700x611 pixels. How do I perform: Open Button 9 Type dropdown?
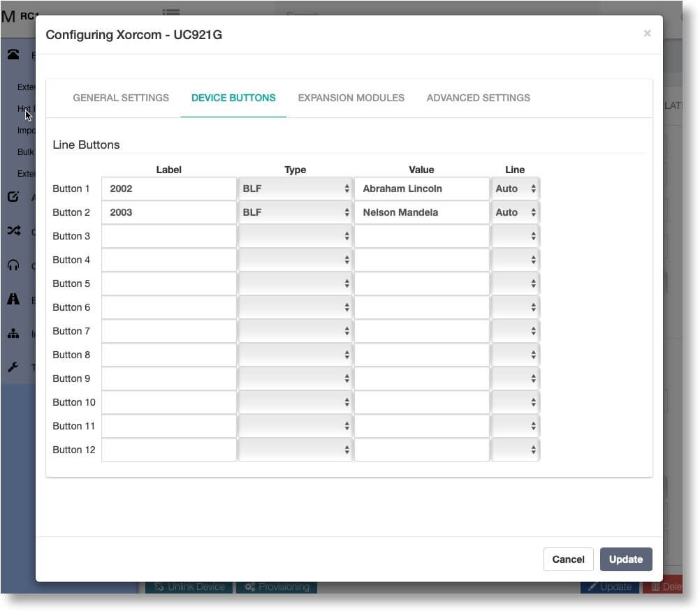295,378
